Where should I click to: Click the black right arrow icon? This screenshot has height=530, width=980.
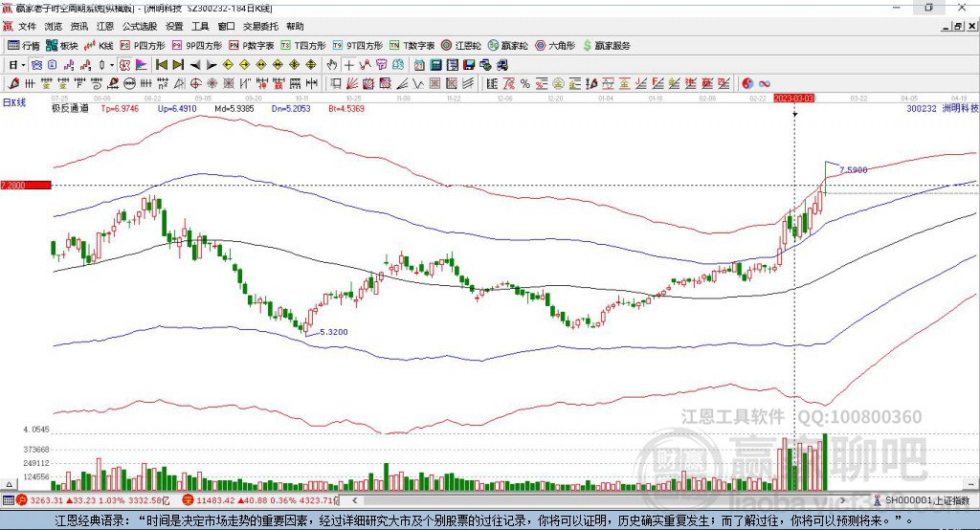(x=212, y=65)
